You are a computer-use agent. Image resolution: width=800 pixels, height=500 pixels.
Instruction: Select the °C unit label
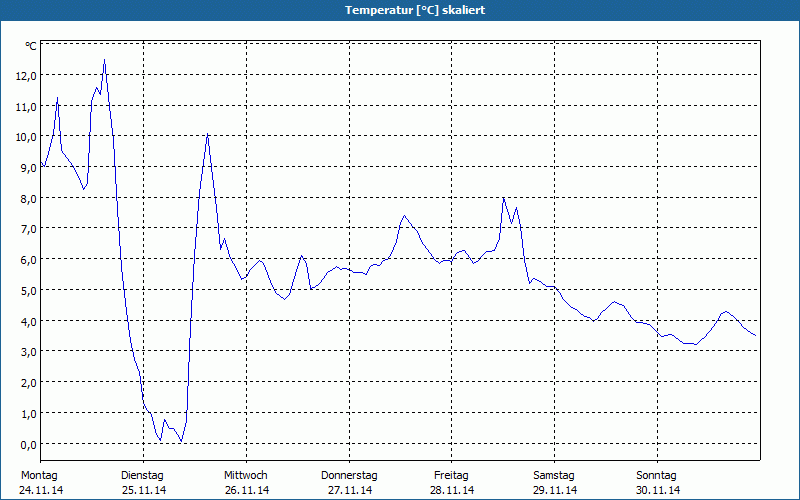31,46
